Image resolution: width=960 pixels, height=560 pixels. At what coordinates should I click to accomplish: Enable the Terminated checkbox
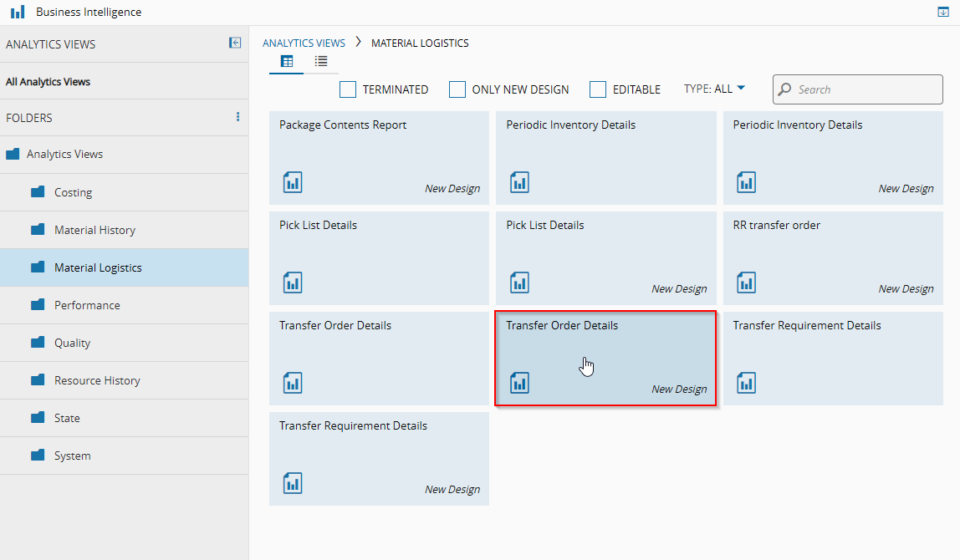(x=348, y=89)
